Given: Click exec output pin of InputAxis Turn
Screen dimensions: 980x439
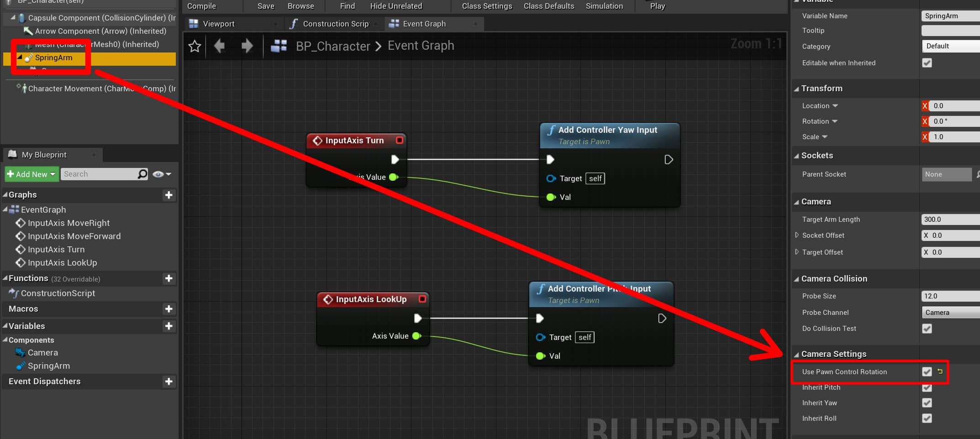Looking at the screenshot, I should [395, 159].
